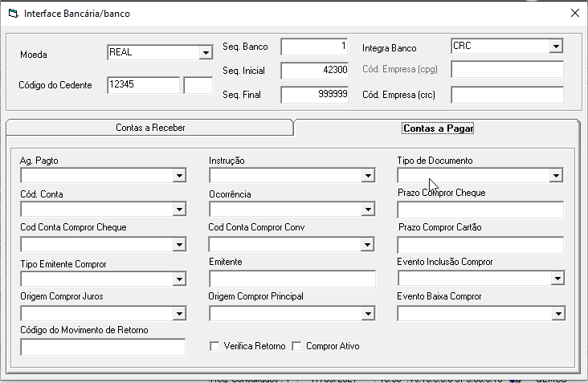
Task: Open the Origem Compror Principal dropdown
Action: coord(368,313)
